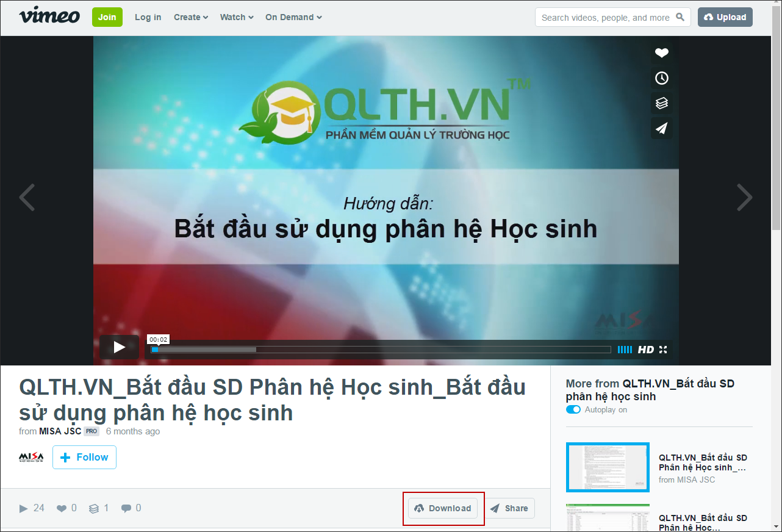Open the Create dropdown menu
782x532 pixels.
(191, 17)
